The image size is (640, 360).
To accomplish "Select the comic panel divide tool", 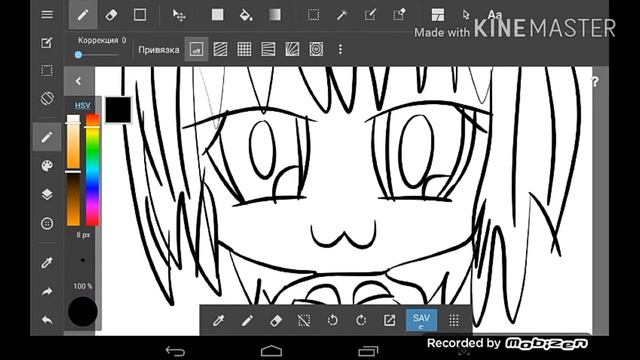I will 438,15.
